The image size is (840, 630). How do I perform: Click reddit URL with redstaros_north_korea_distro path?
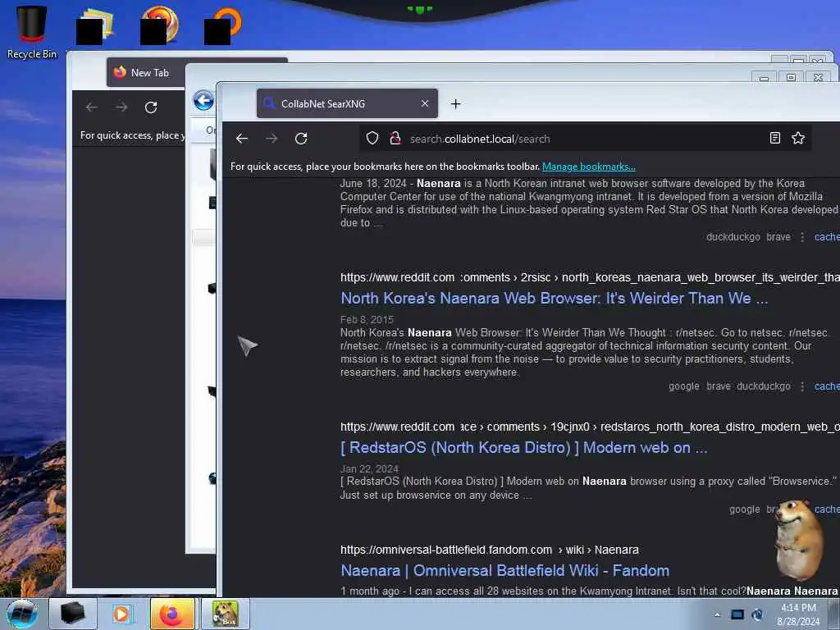[590, 427]
